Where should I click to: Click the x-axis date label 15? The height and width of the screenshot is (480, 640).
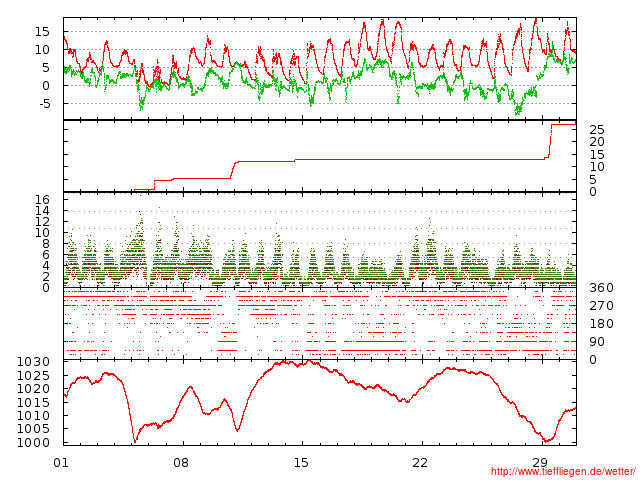(301, 462)
